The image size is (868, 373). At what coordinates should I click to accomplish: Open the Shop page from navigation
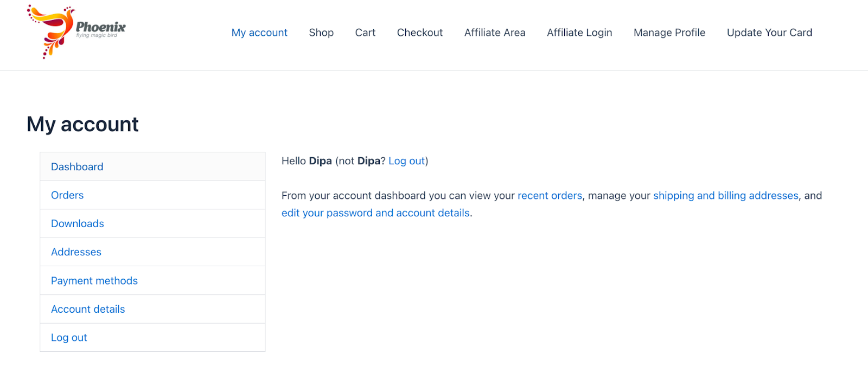pos(321,33)
